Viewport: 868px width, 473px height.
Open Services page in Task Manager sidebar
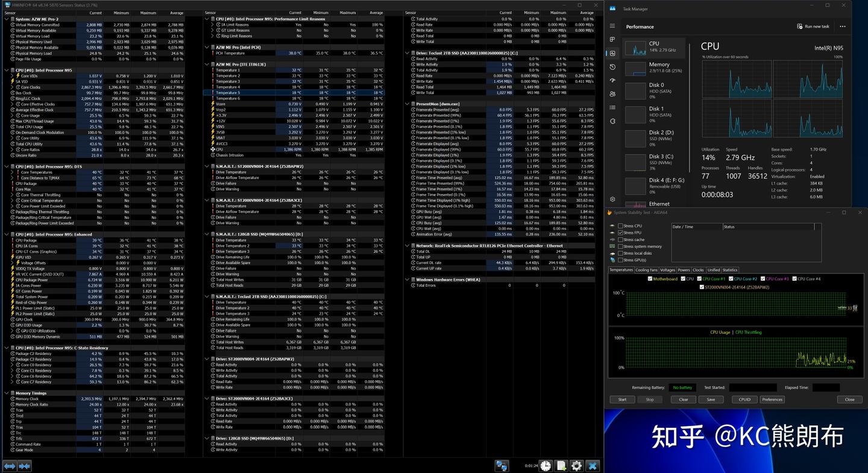612,121
